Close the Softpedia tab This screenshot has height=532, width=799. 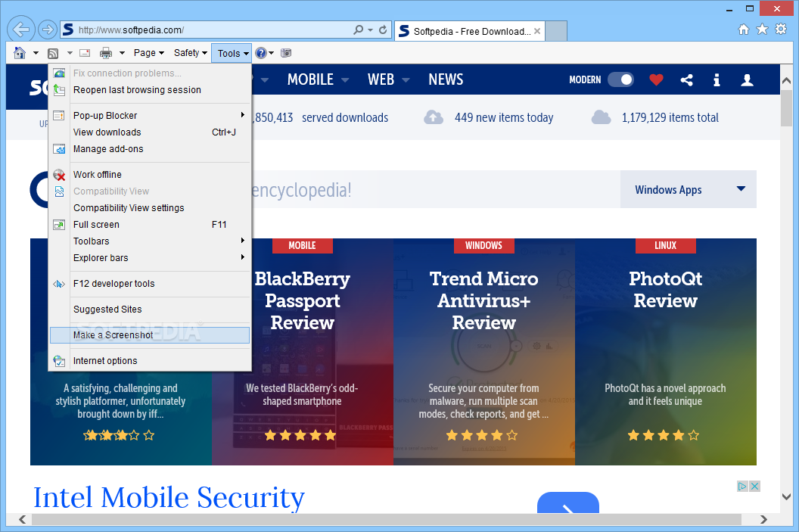tap(537, 31)
